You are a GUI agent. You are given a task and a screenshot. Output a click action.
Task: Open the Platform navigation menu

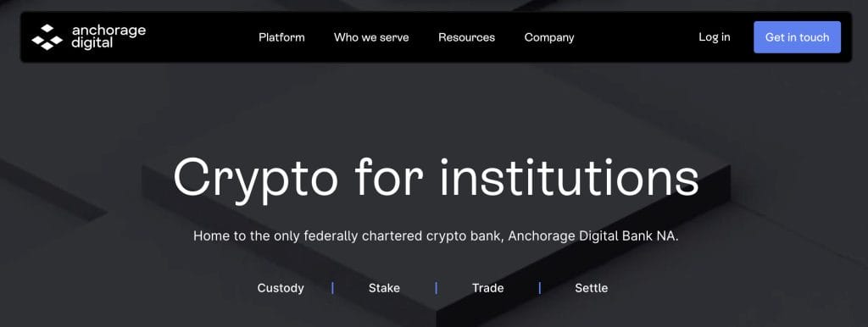click(x=281, y=37)
